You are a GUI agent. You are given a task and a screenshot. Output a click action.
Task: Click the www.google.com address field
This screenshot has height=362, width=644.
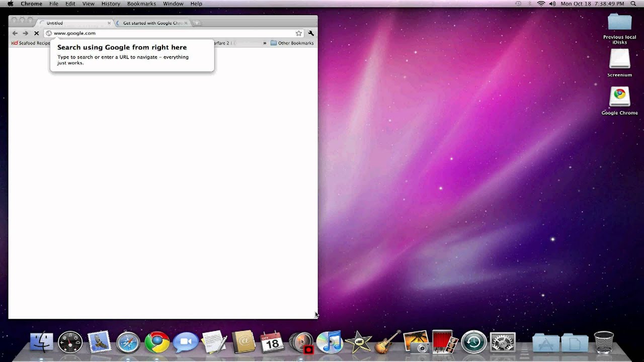click(x=174, y=33)
